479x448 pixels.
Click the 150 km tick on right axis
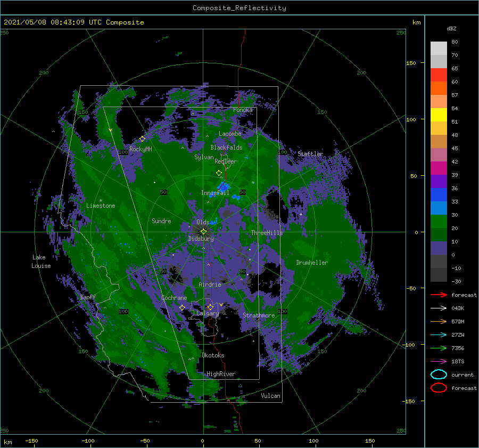(411, 63)
